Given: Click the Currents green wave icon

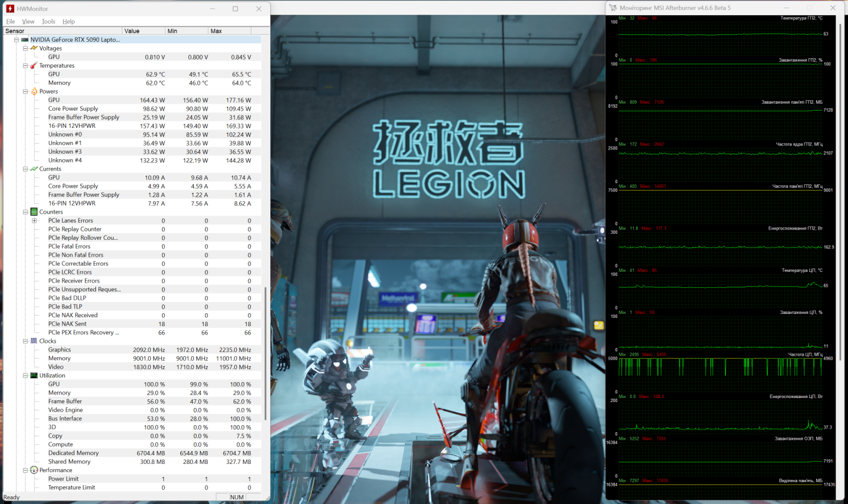Looking at the screenshot, I should [x=34, y=169].
